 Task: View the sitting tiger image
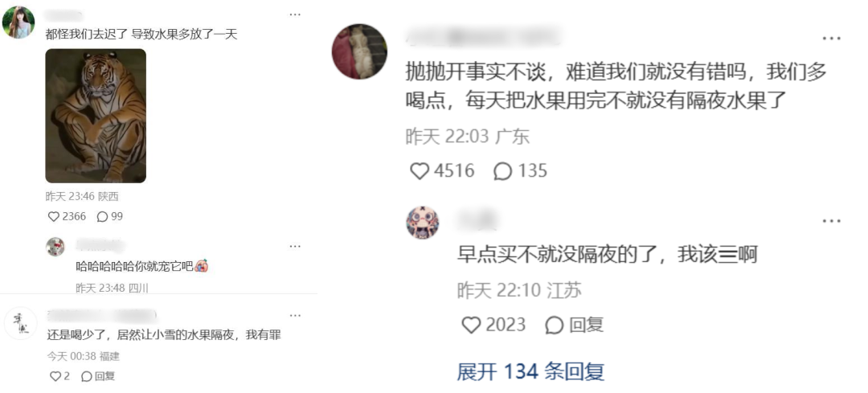tap(96, 116)
